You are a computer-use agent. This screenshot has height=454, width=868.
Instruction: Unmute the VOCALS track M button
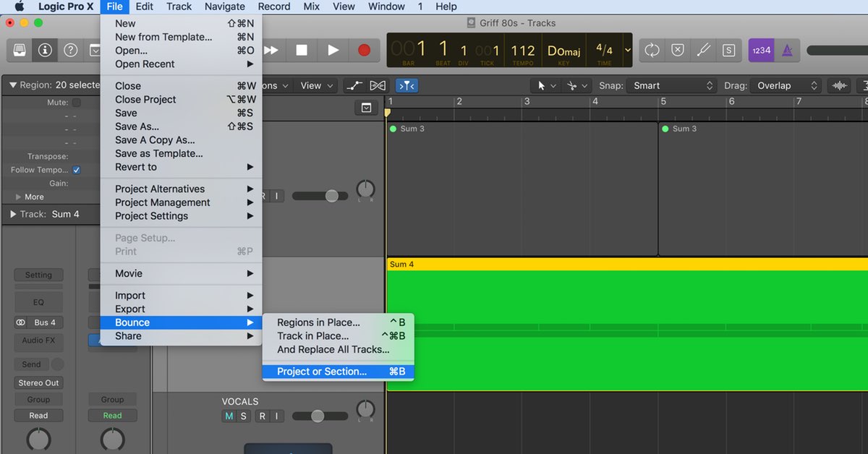pyautogui.click(x=229, y=416)
